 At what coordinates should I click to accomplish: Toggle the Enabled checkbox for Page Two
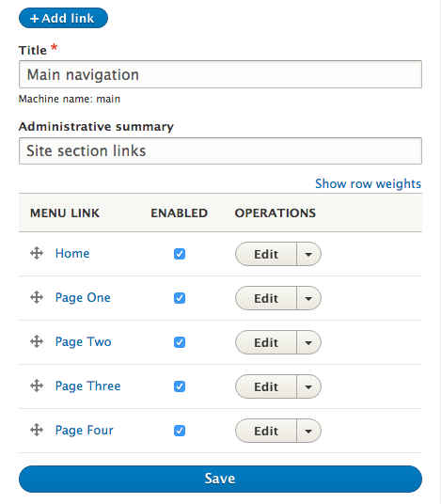[x=180, y=342]
